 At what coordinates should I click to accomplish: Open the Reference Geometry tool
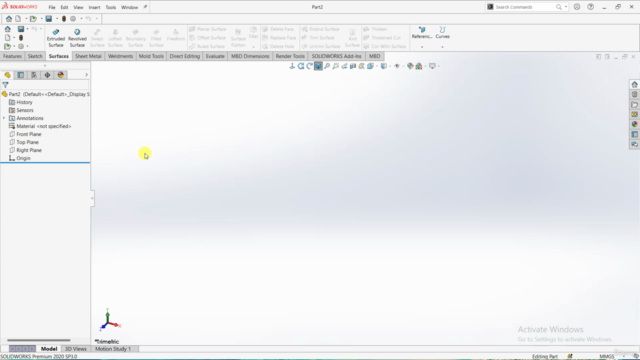(x=422, y=33)
